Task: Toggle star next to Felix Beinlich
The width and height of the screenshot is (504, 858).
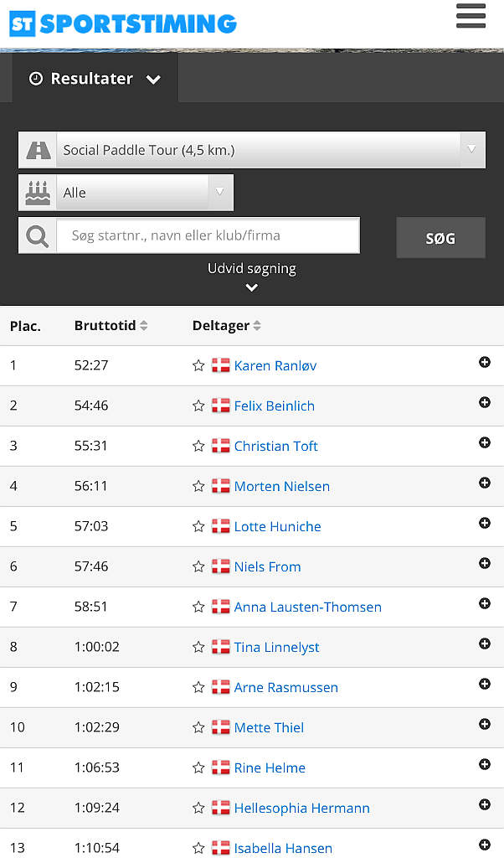Action: [198, 406]
